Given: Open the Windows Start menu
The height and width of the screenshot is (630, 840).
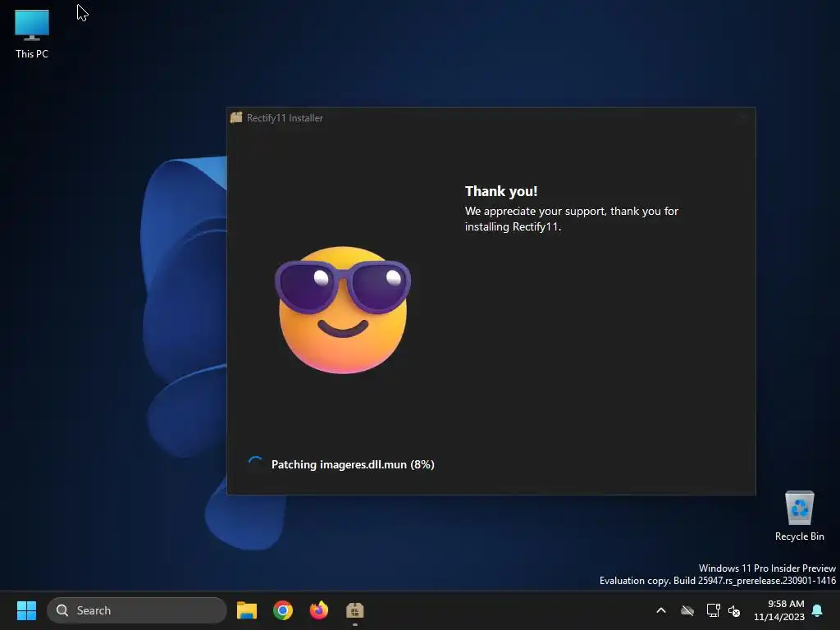Looking at the screenshot, I should 26,610.
